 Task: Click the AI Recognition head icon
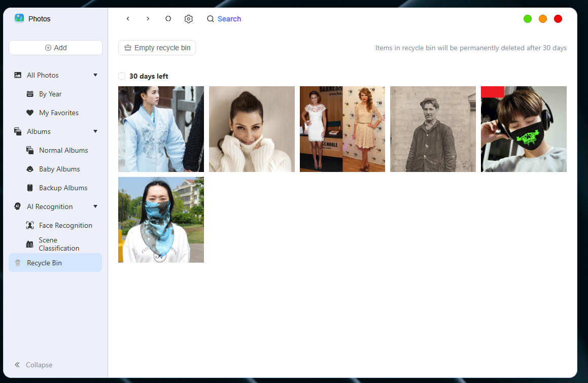18,206
